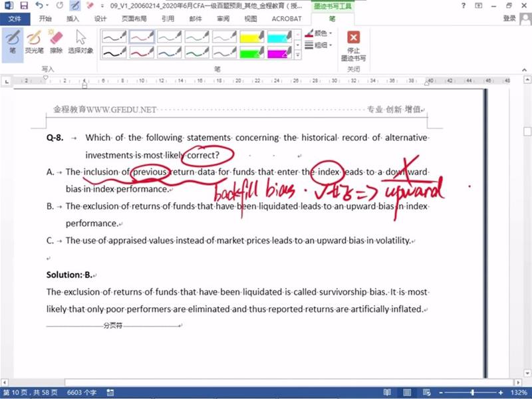The height and width of the screenshot is (399, 532).
Task: Switch to print layout view in status bar
Action: click(407, 392)
